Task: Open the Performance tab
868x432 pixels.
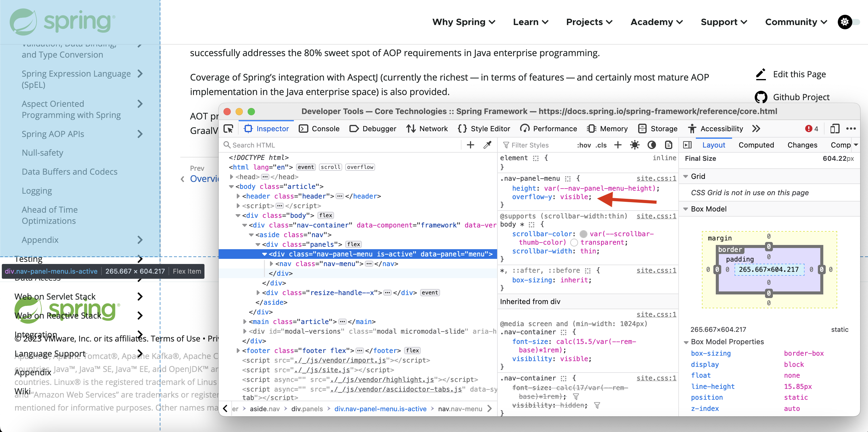Action: point(548,129)
